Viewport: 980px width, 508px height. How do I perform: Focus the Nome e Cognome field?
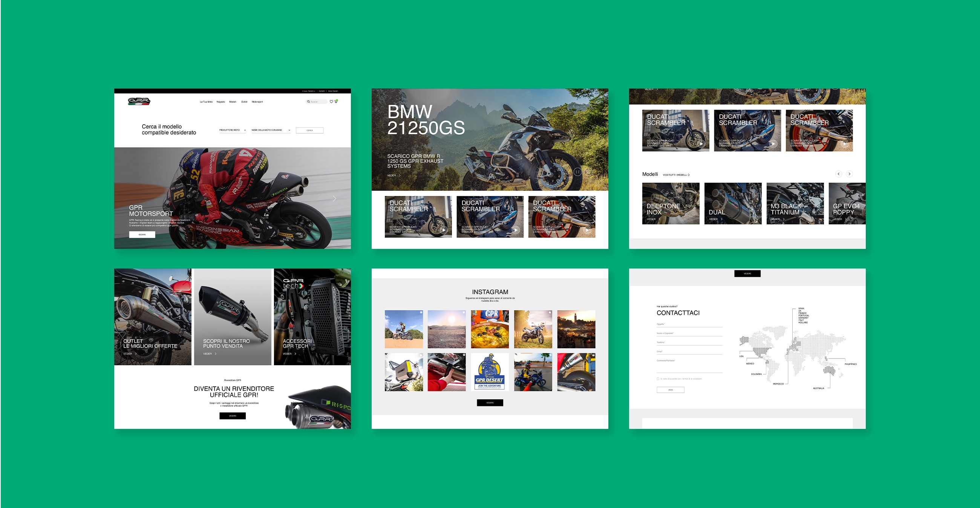tap(689, 334)
